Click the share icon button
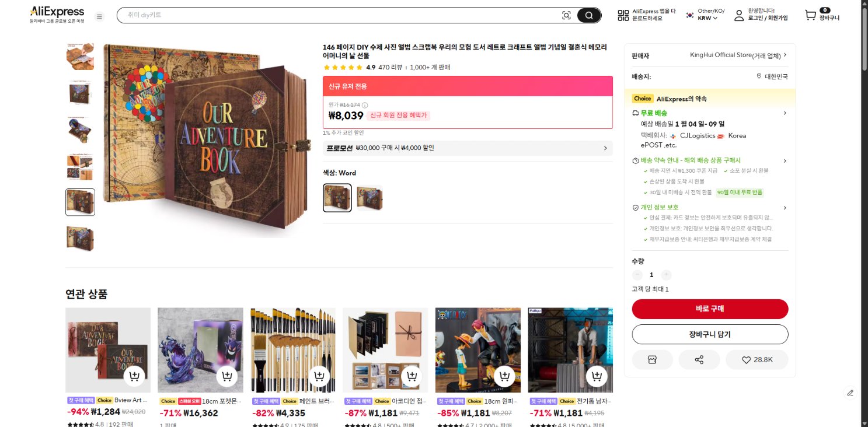The width and height of the screenshot is (868, 427). (x=699, y=360)
